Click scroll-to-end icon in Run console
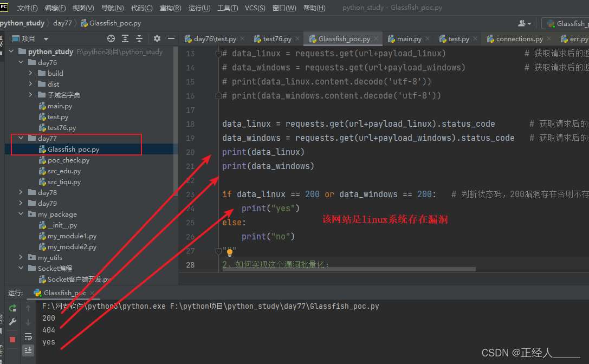 click(x=28, y=350)
